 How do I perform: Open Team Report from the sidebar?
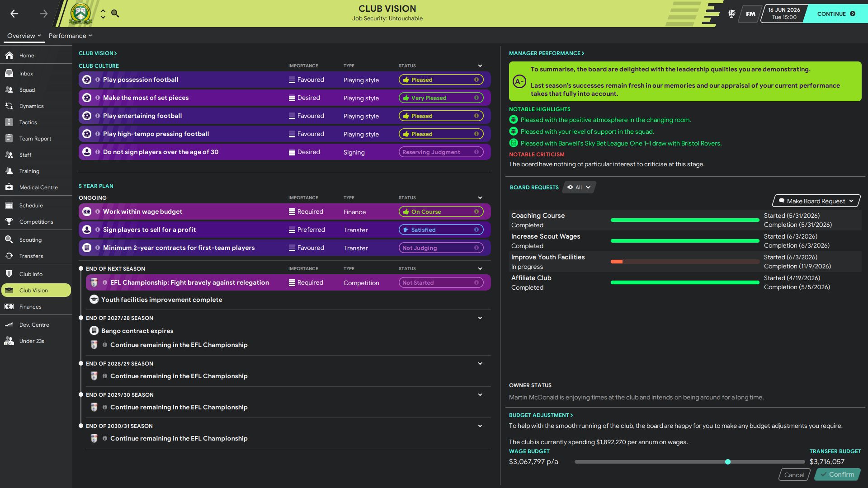click(36, 138)
